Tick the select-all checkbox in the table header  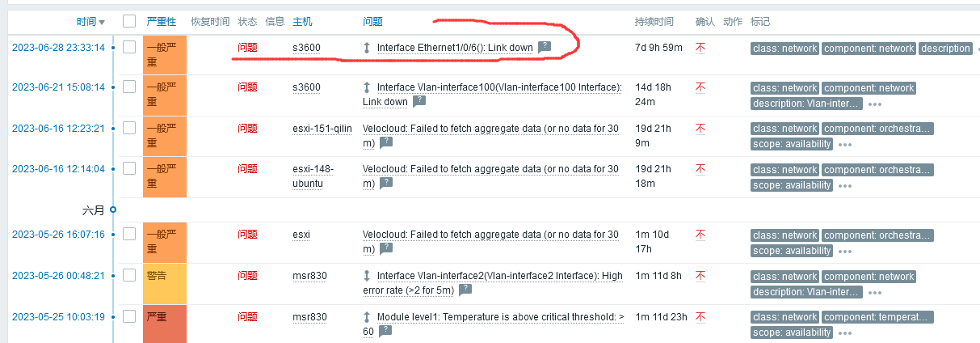(129, 21)
